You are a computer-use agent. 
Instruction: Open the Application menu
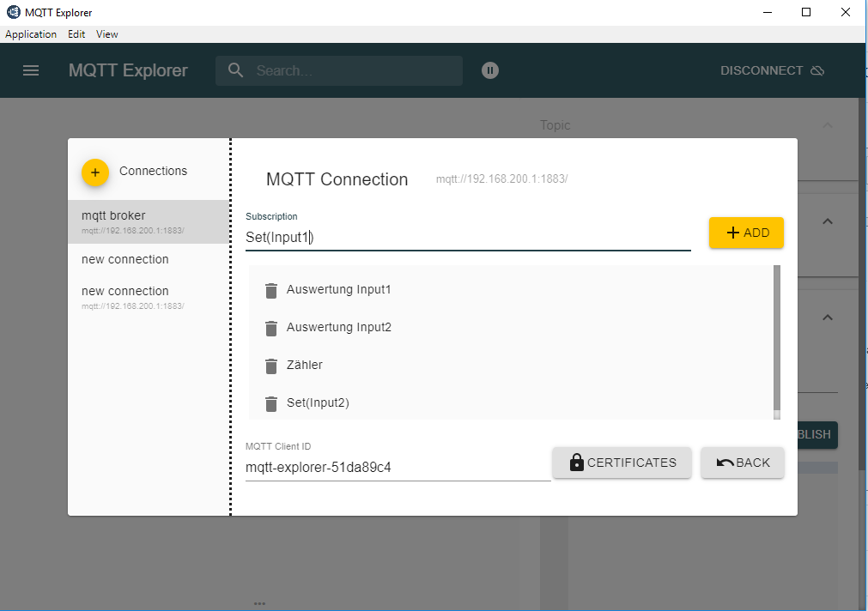click(31, 34)
